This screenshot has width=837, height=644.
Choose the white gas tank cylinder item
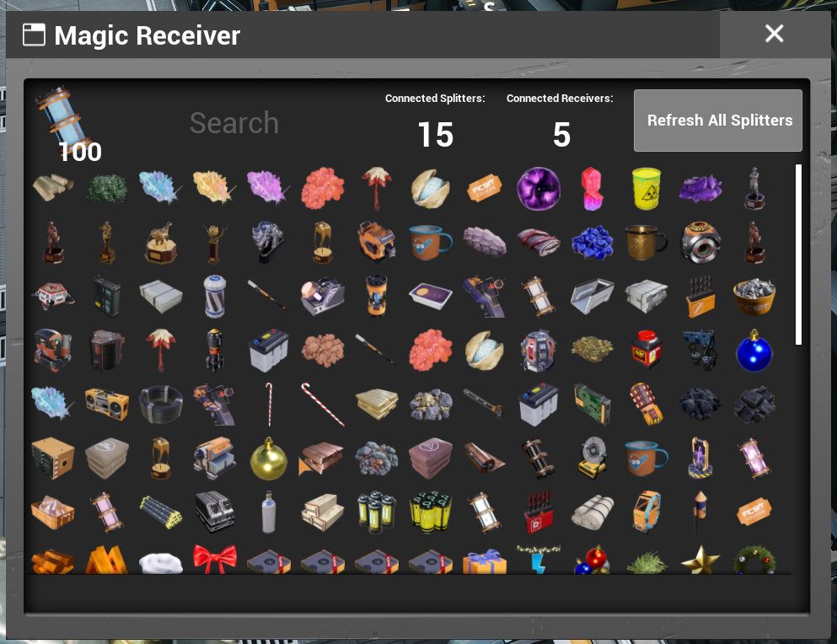pos(269,513)
